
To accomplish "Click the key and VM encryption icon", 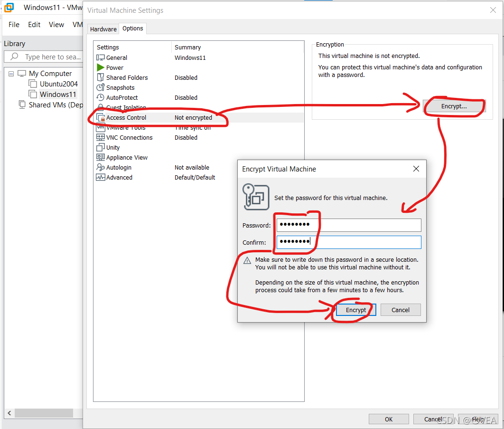I will [256, 197].
